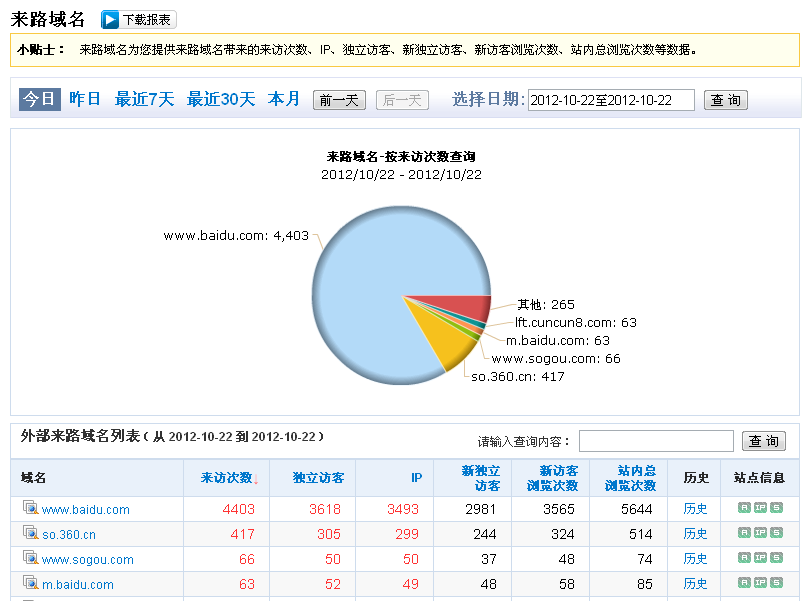Click the detail icon beside www.sogou.com

pos(30,559)
